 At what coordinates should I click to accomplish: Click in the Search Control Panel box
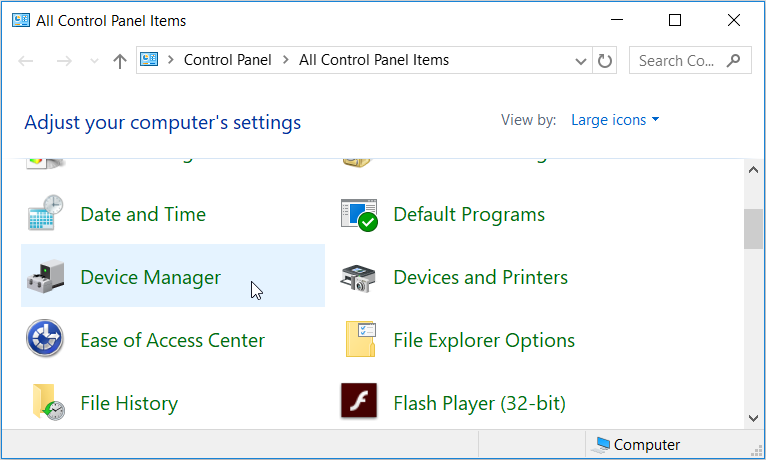[678, 61]
